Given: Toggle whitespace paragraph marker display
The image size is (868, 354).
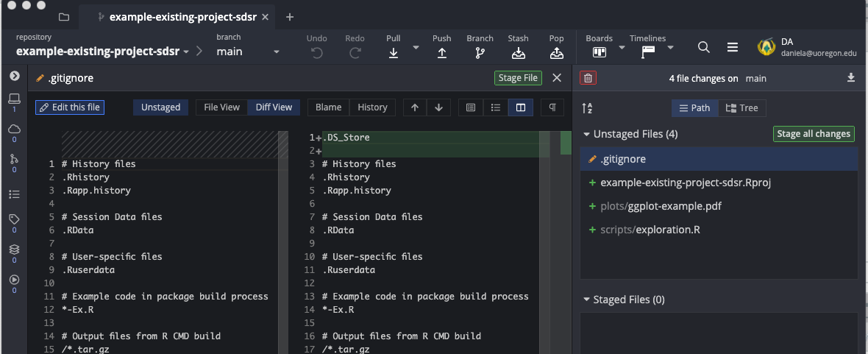Looking at the screenshot, I should tap(552, 107).
